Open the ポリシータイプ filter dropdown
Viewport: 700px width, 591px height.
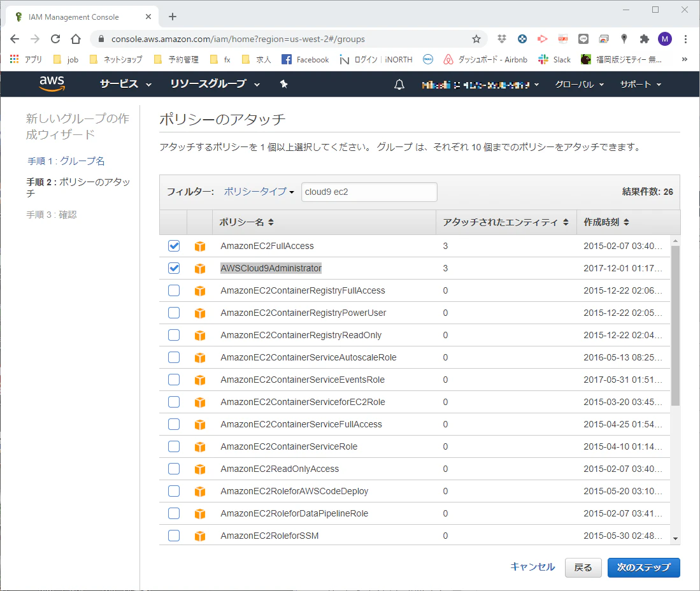[259, 192]
